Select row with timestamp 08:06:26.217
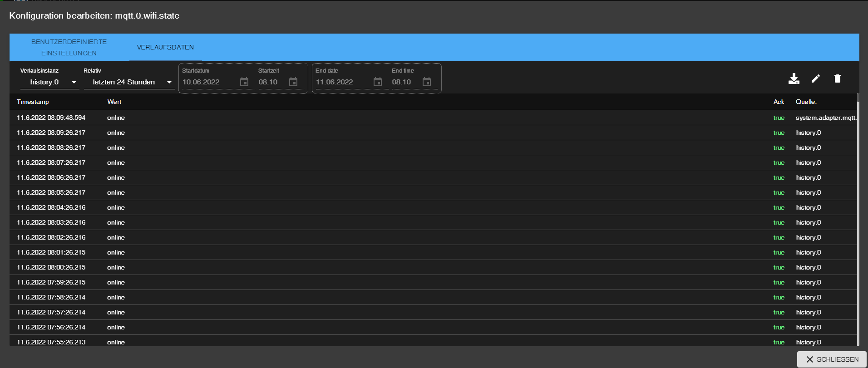The image size is (868, 368). (x=433, y=177)
